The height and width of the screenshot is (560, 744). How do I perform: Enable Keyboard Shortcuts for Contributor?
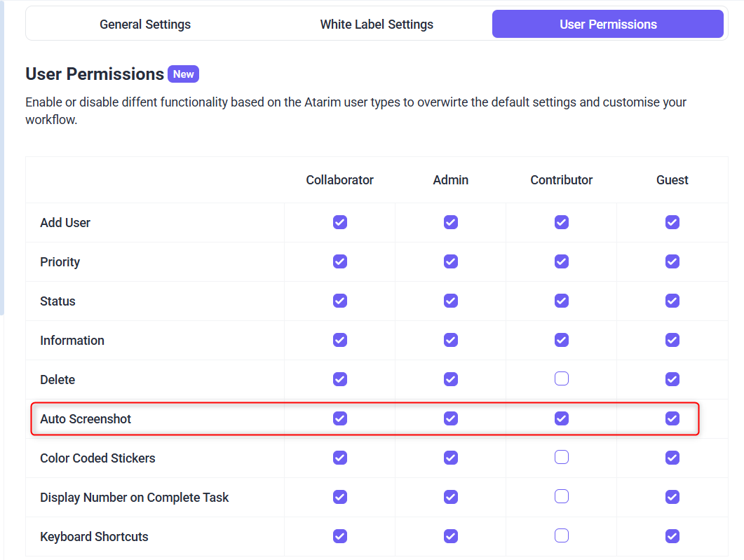tap(562, 536)
